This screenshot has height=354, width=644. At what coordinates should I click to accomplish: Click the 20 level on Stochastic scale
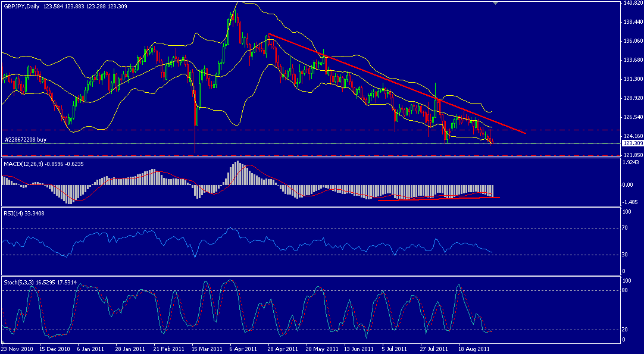pos(626,330)
